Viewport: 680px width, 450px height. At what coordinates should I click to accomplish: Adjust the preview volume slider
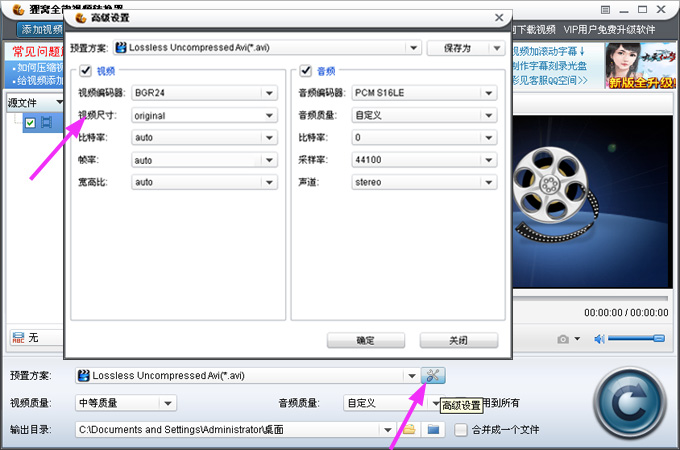point(636,338)
